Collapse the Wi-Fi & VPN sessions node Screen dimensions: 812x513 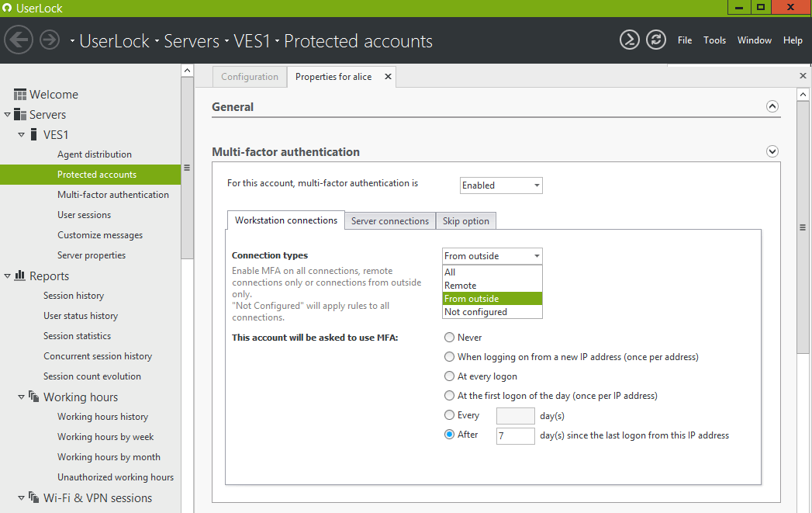point(21,498)
